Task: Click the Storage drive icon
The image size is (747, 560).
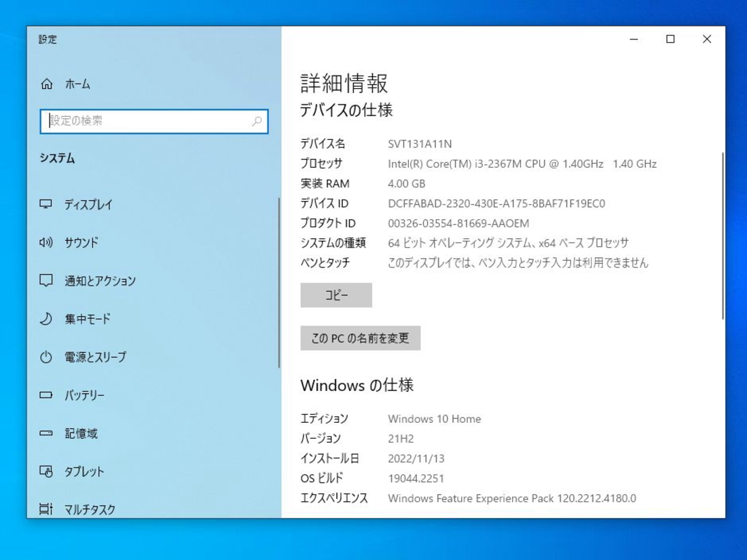Action: 45,433
